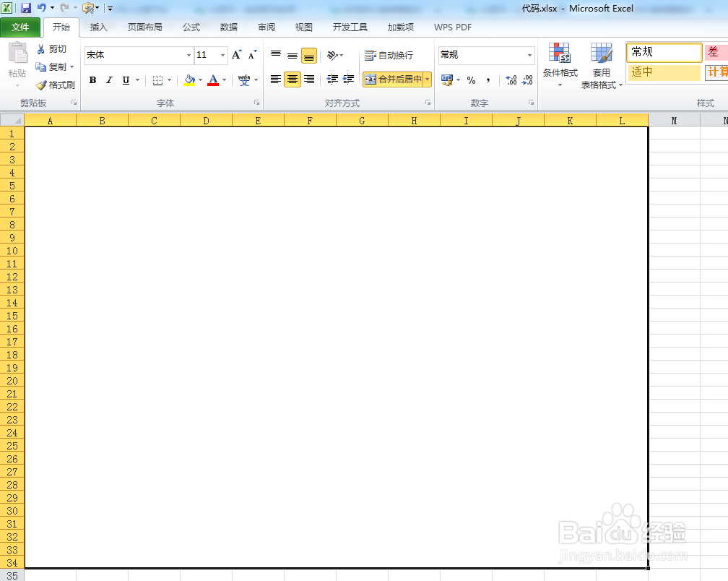The width and height of the screenshot is (728, 581).
Task: Click Select All corner of the sheet
Action: tap(12, 120)
